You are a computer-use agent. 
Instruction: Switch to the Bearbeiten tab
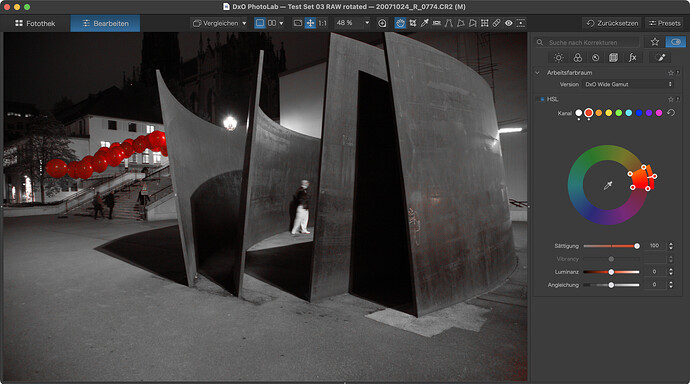(x=105, y=23)
